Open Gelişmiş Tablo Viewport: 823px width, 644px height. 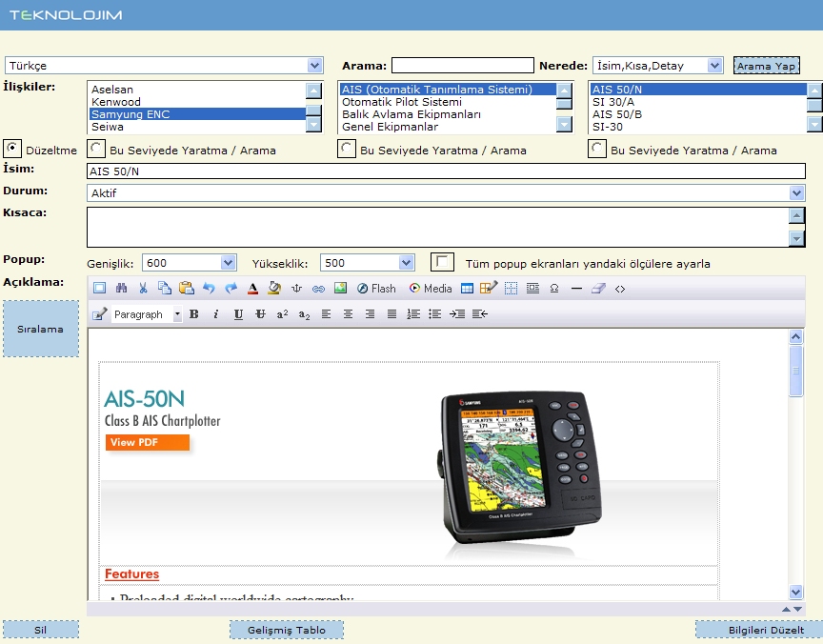(x=287, y=630)
